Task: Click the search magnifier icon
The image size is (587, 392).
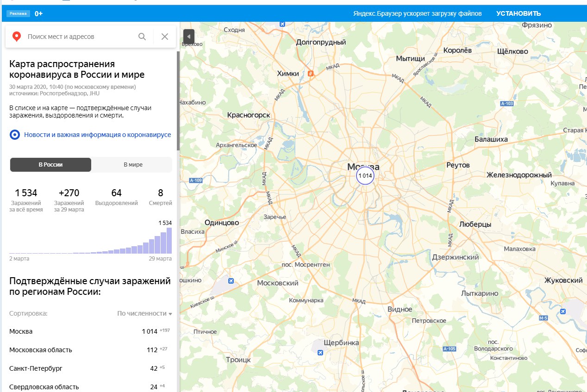Action: (142, 37)
